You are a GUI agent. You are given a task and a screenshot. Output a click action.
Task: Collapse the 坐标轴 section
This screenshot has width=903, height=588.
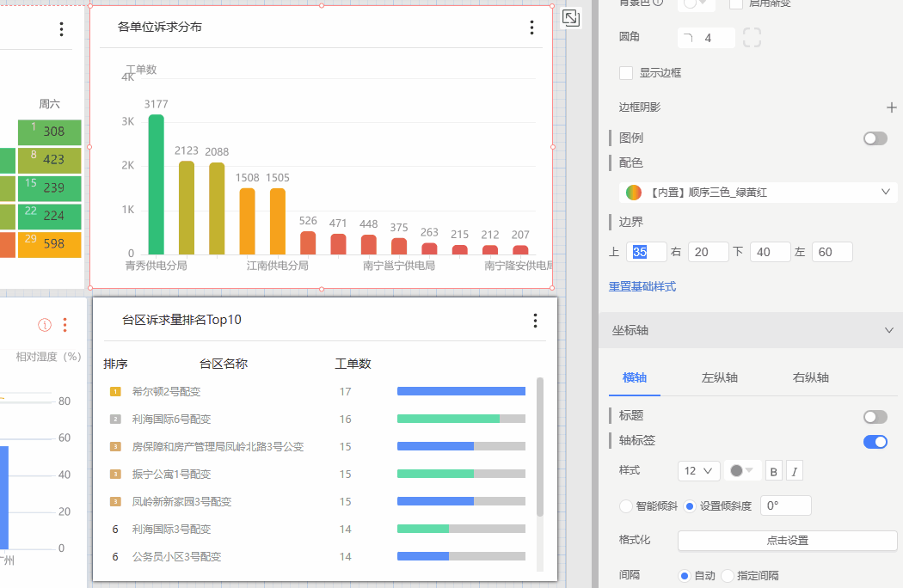click(888, 330)
